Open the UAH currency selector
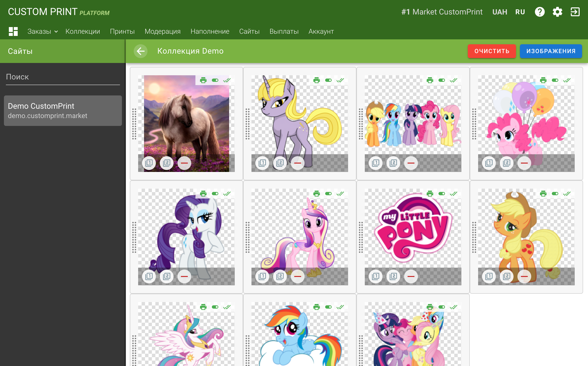The height and width of the screenshot is (366, 588). 500,12
